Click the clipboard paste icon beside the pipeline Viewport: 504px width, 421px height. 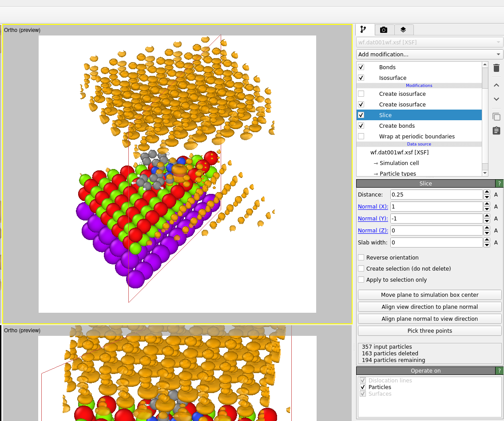pos(496,130)
